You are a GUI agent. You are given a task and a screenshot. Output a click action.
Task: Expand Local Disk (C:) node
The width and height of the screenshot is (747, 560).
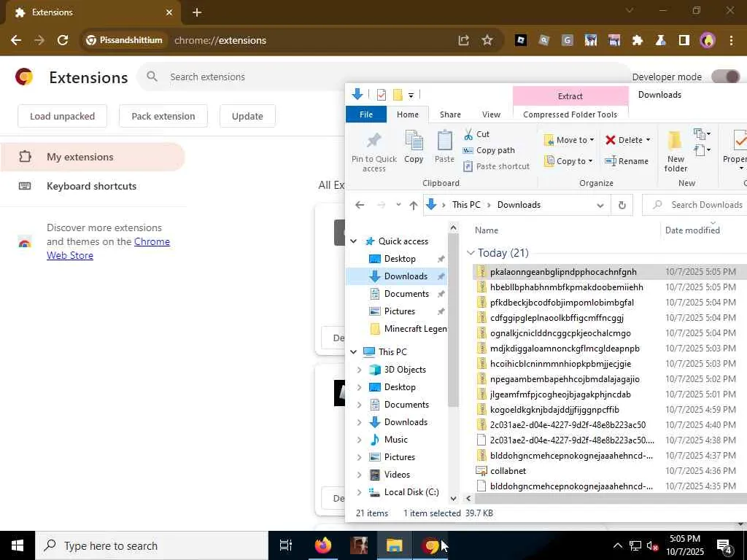click(359, 492)
